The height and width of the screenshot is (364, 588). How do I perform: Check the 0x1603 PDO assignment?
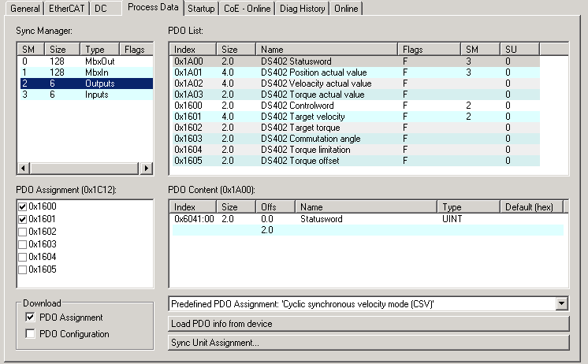tap(23, 244)
